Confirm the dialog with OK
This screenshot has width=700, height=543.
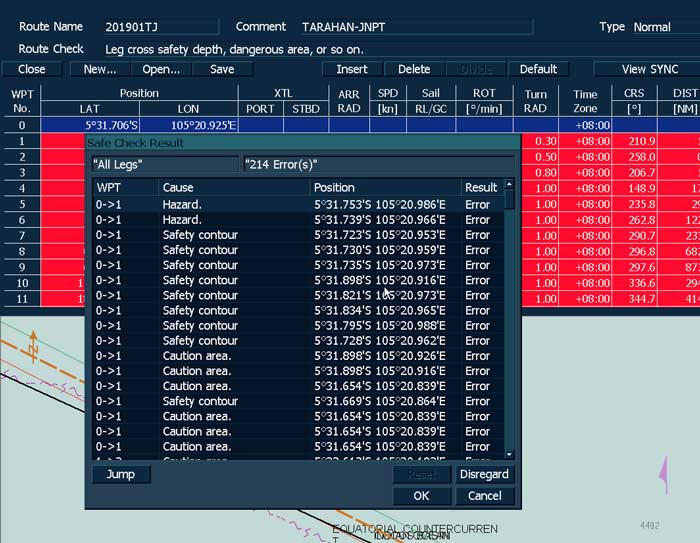421,496
